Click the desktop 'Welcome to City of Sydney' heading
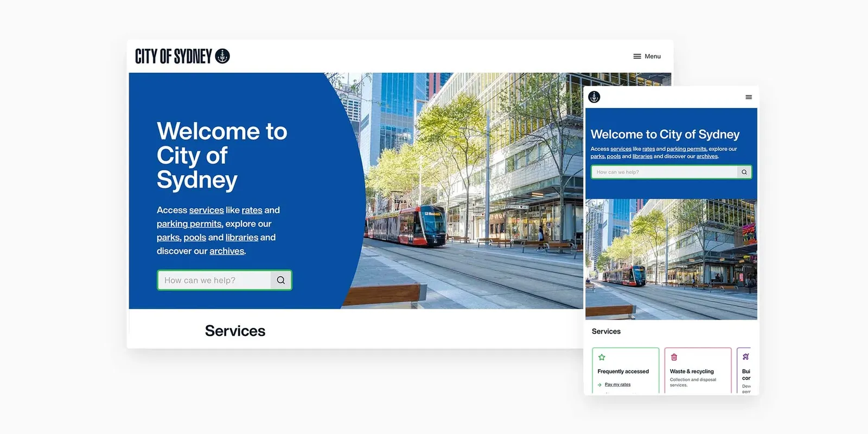This screenshot has width=868, height=434. pyautogui.click(x=222, y=155)
